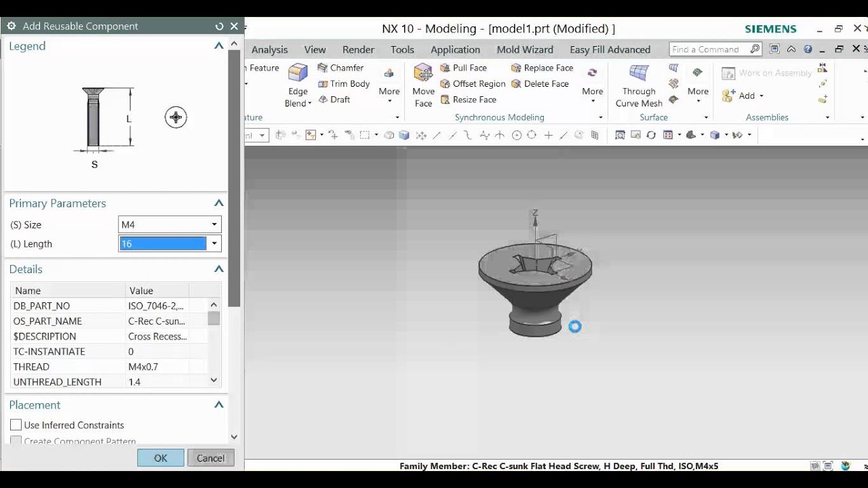Viewport: 868px width, 488px height.
Task: Select the Edge Blend tool
Action: [298, 85]
